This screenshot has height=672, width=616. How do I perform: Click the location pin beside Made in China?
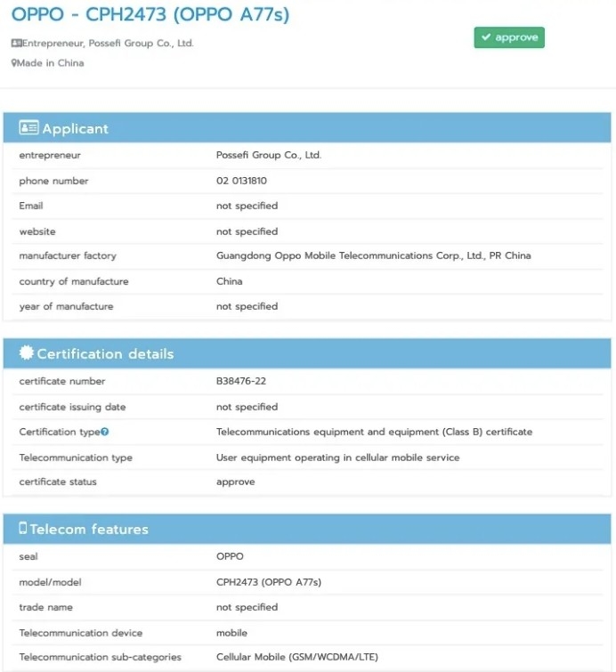[x=14, y=63]
